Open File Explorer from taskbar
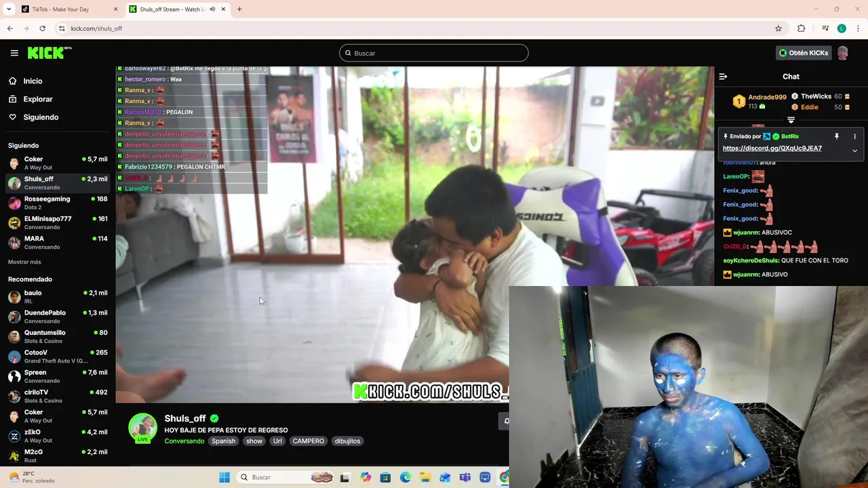868x488 pixels. coord(425,477)
